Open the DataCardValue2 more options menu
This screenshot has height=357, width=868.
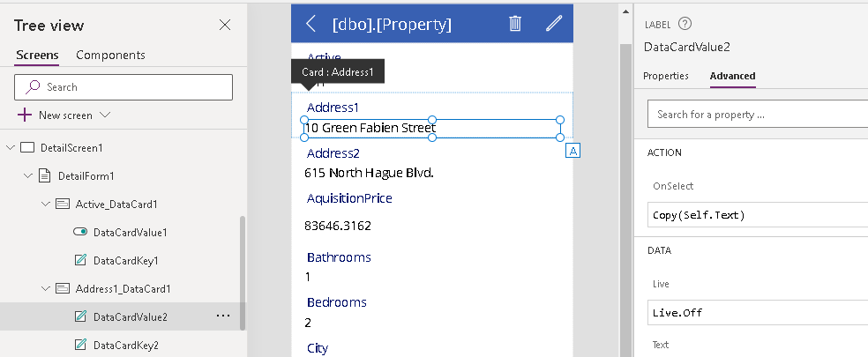click(223, 316)
